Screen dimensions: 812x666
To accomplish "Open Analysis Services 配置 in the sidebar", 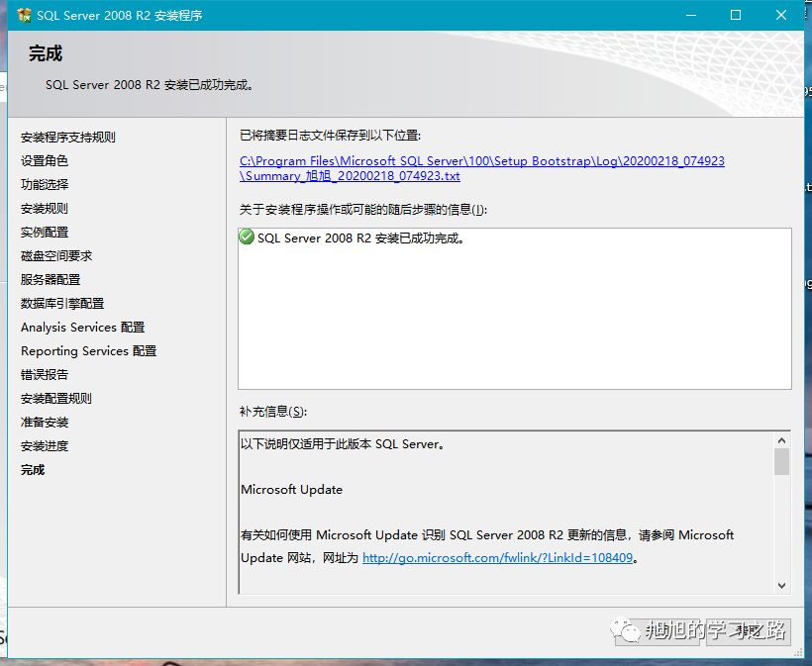I will [81, 327].
